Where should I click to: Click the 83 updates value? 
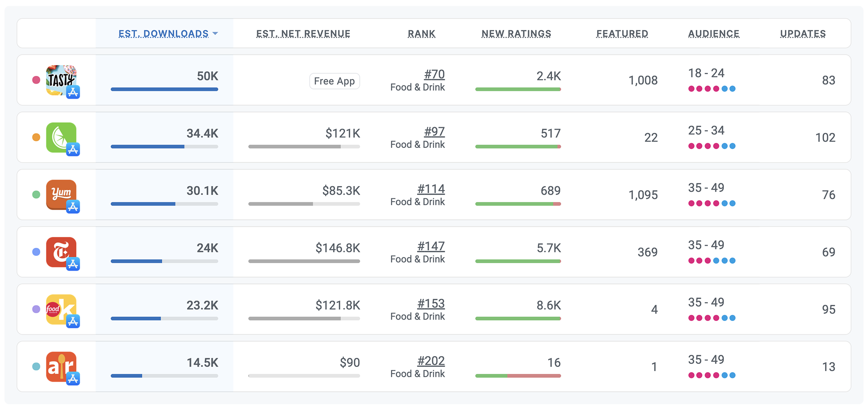829,80
